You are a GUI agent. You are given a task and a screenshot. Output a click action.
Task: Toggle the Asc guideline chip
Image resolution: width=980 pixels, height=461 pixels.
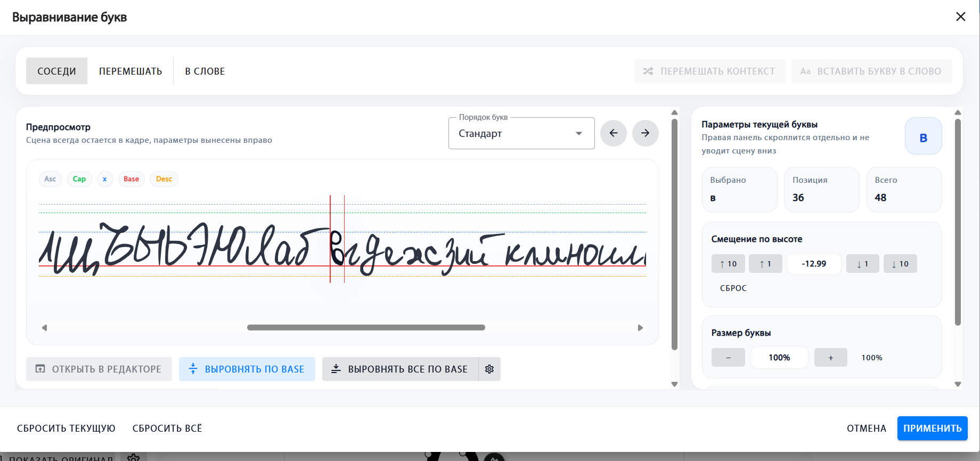point(50,179)
